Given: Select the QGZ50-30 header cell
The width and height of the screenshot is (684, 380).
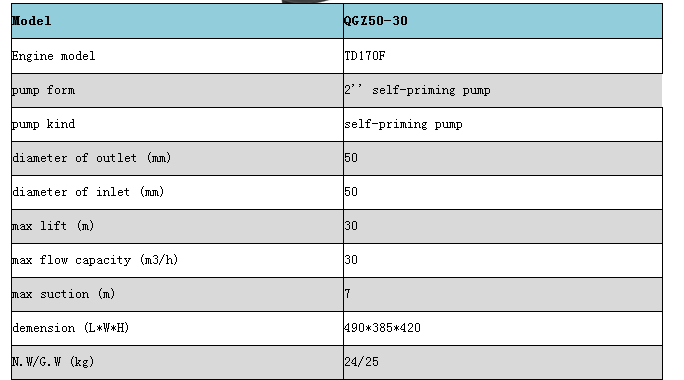Looking at the screenshot, I should pyautogui.click(x=503, y=21).
